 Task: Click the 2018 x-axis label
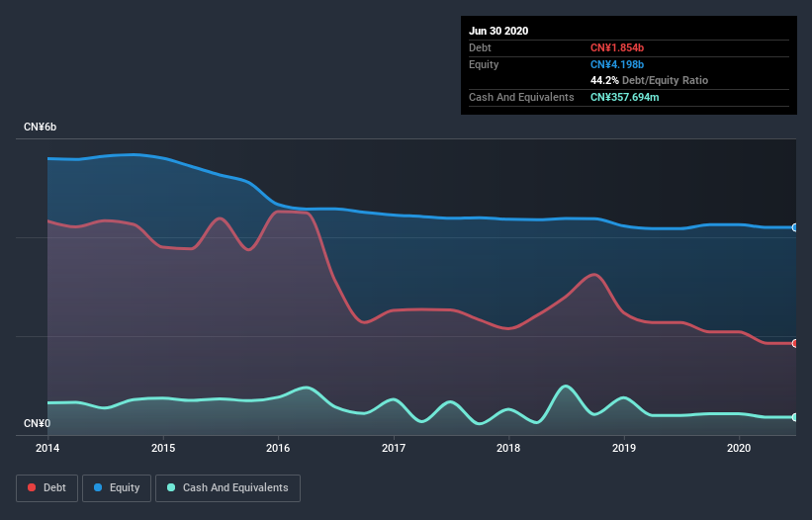coord(508,448)
